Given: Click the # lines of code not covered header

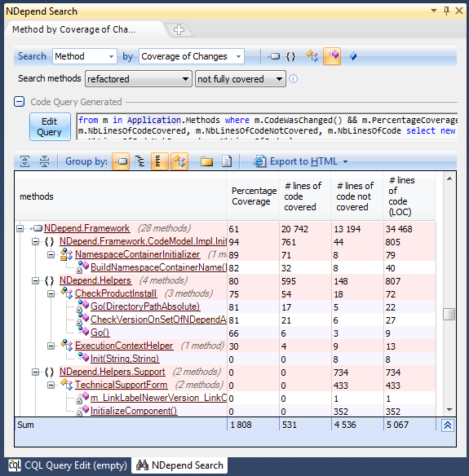Looking at the screenshot, I should (x=357, y=196).
